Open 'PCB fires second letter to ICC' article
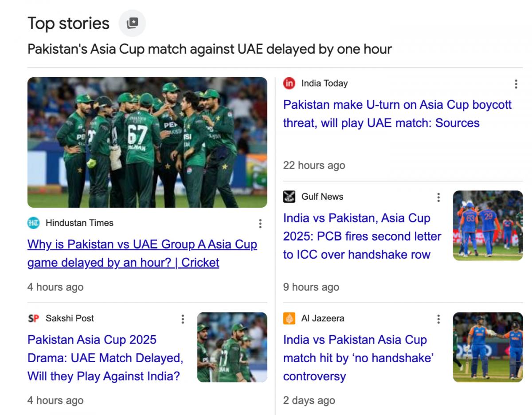This screenshot has height=415, width=532. pyautogui.click(x=362, y=236)
